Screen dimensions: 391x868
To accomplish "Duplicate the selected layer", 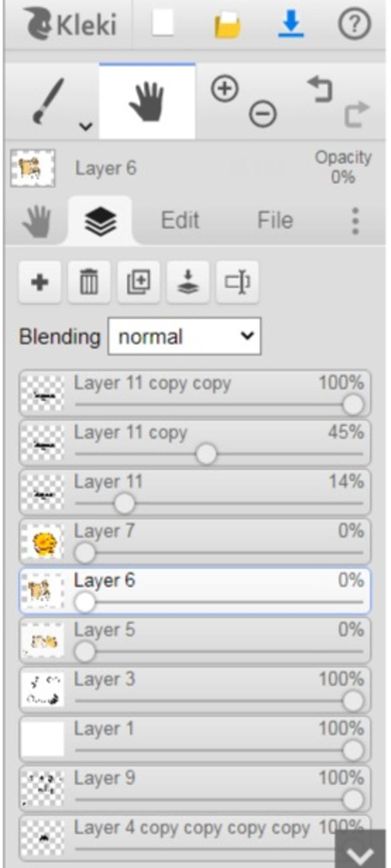I will pos(138,282).
